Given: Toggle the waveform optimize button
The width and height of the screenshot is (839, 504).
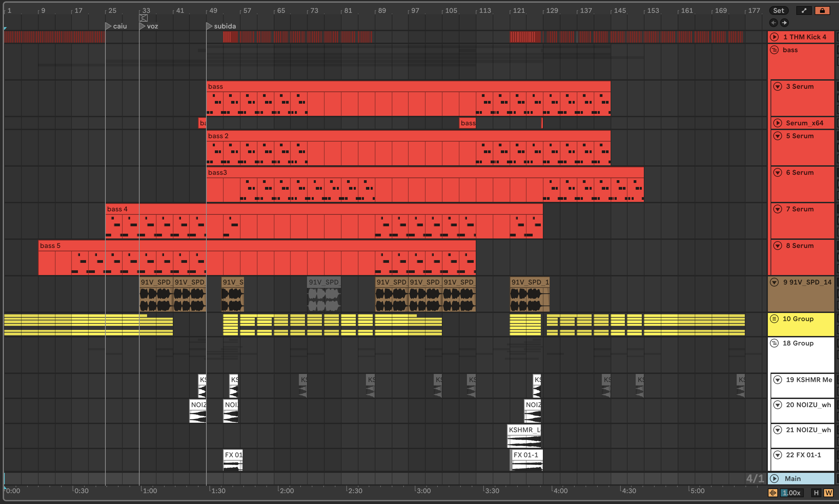Looking at the screenshot, I should [773, 493].
